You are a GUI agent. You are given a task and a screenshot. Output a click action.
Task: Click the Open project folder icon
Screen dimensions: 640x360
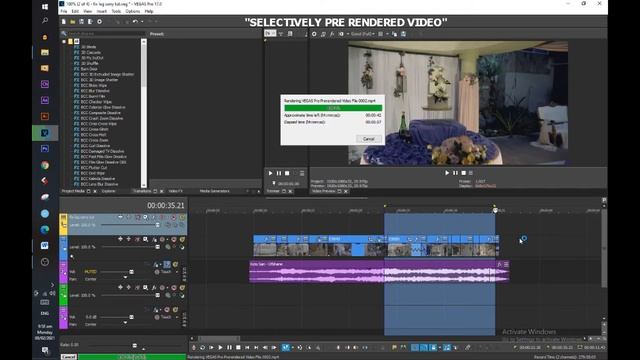(73, 22)
